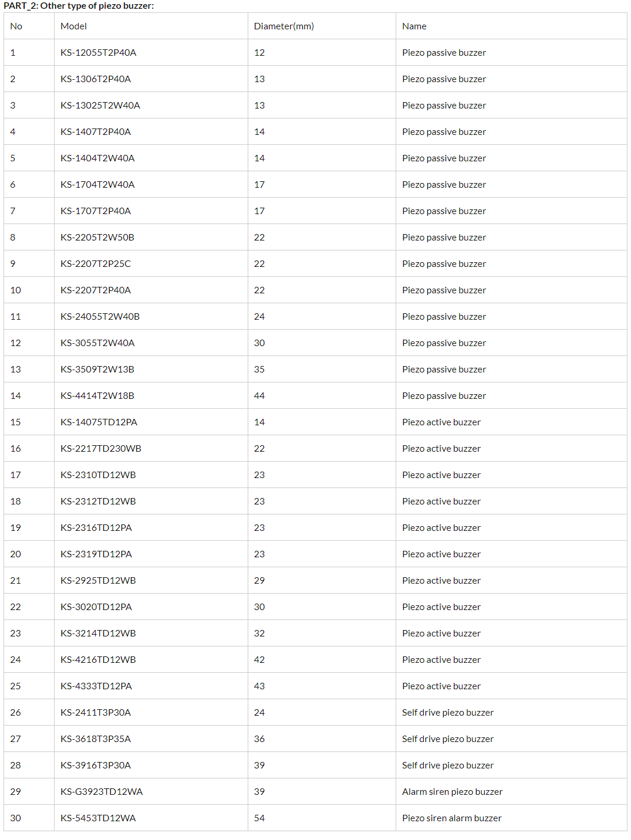Click the model cell KS-12055T2P40A
631x840 pixels.
(98, 53)
